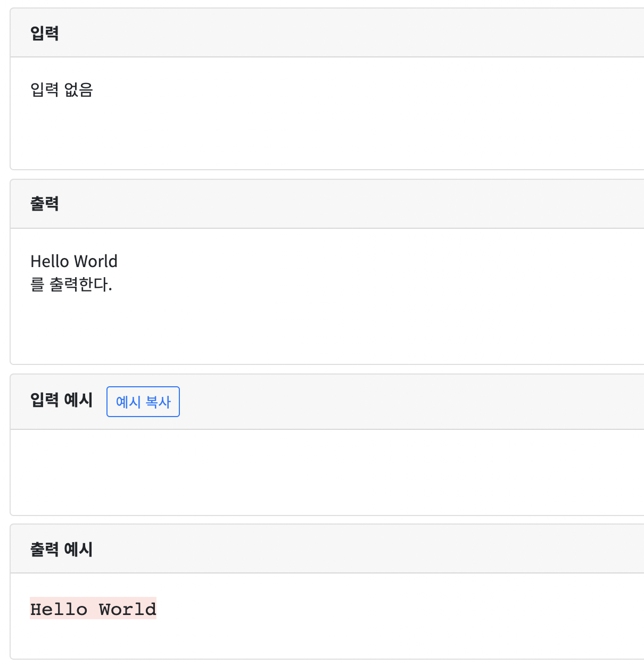Click the 입력 section header
Viewport: 644px width, 665px height.
click(x=45, y=32)
